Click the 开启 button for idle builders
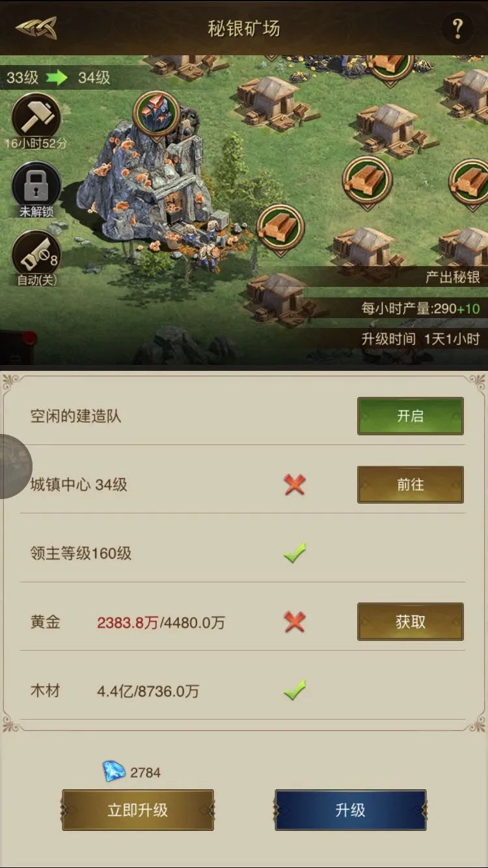This screenshot has height=868, width=488. 411,416
